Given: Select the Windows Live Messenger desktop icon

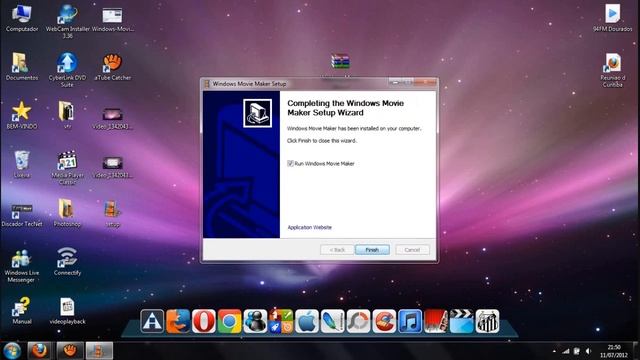Looking at the screenshot, I should [x=21, y=265].
